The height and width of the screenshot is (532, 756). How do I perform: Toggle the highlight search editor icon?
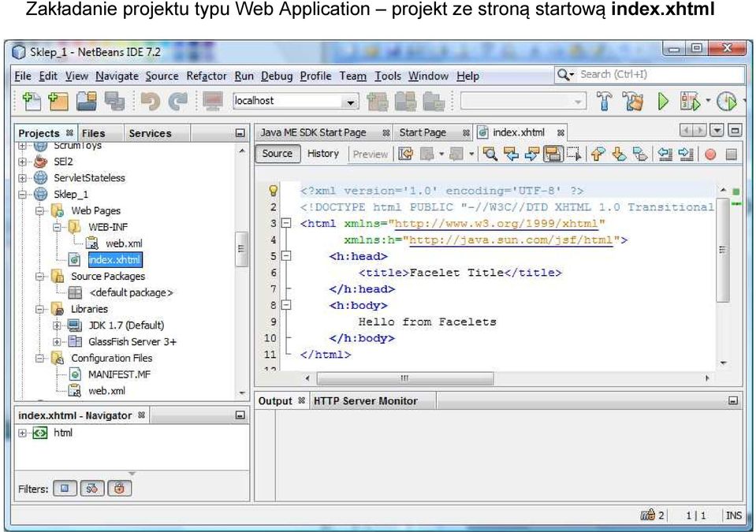[x=553, y=154]
